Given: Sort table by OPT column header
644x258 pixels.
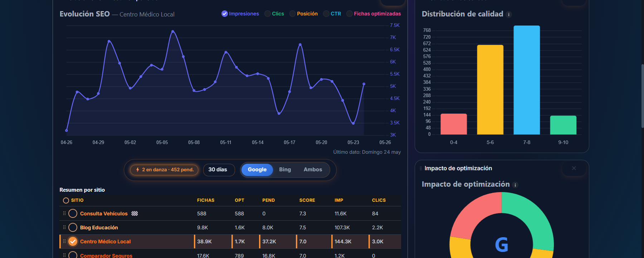Looking at the screenshot, I should coord(239,200).
